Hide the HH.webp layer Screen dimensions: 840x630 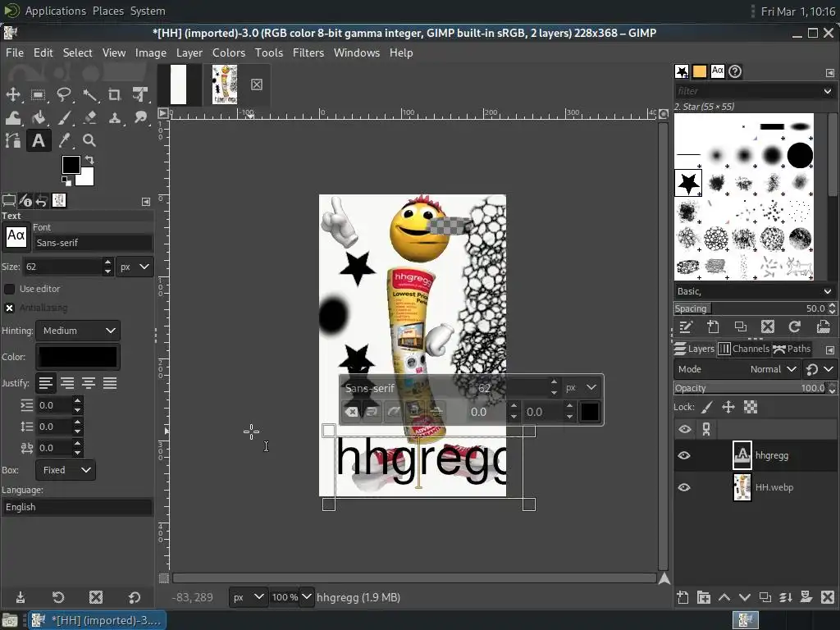tap(684, 487)
